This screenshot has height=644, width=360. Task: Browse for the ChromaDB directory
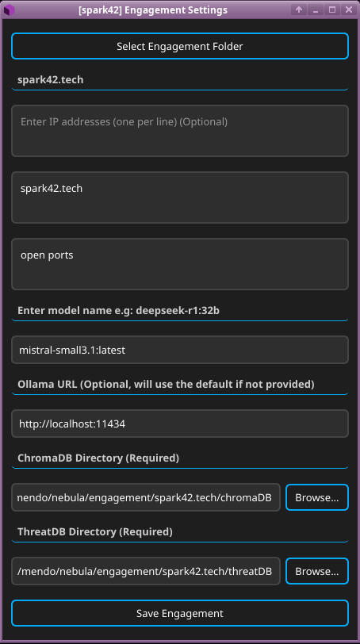317,497
